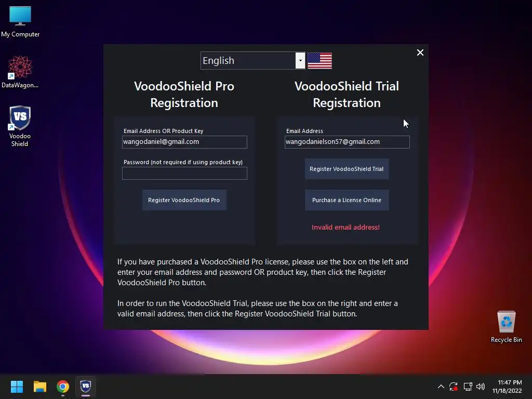Select the Recycle Bin icon
The height and width of the screenshot is (399, 532).
tap(506, 327)
